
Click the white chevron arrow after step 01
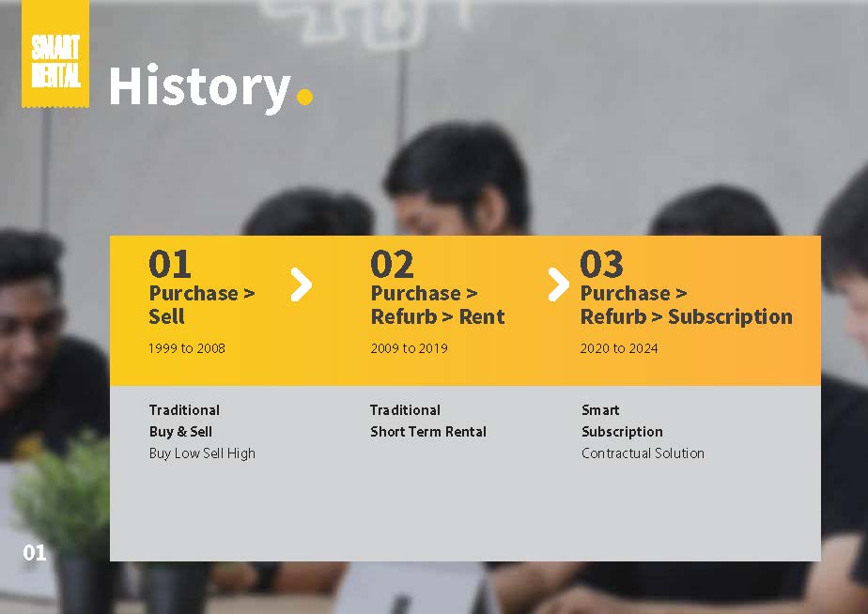301,284
